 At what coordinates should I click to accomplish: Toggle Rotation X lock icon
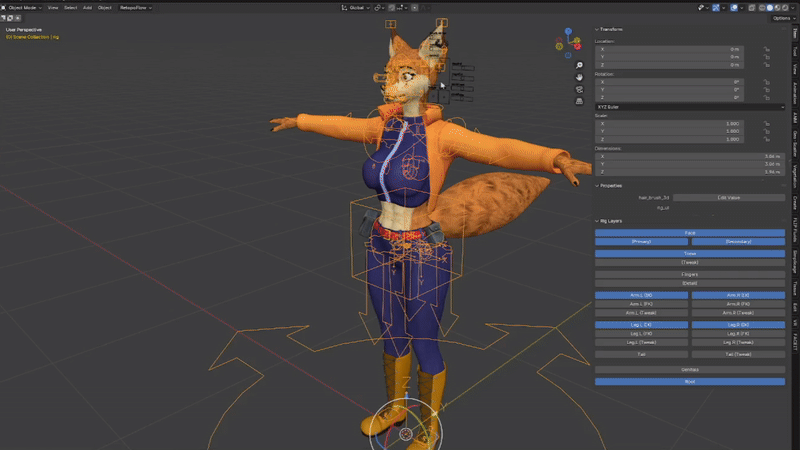coord(766,82)
